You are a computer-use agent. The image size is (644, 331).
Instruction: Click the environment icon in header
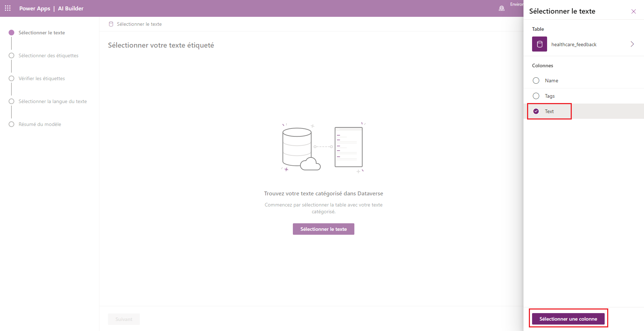click(502, 8)
